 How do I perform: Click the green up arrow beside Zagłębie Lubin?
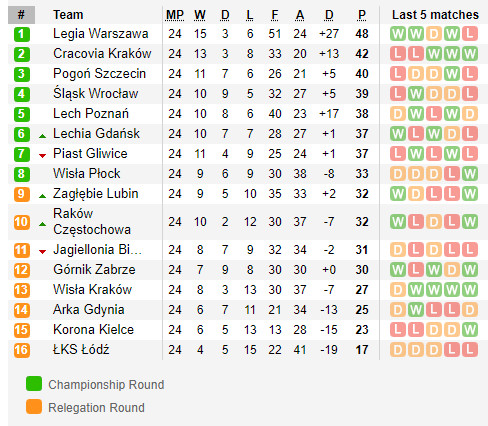(42, 196)
